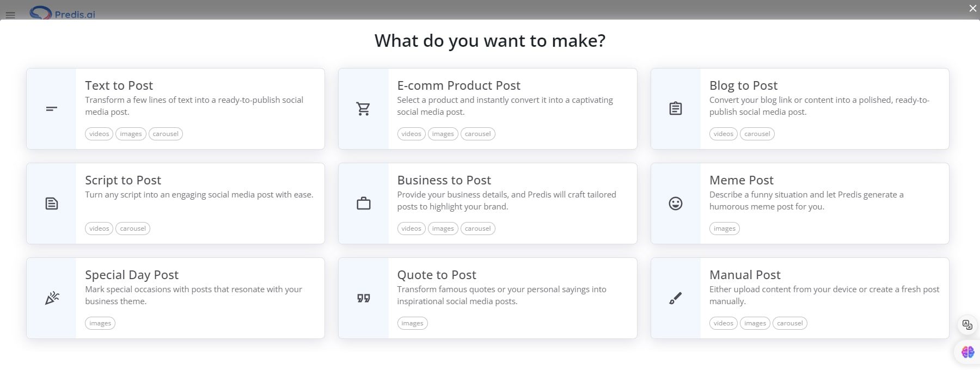
Task: Select the carousel chip under Blog to Post
Action: coord(757,133)
